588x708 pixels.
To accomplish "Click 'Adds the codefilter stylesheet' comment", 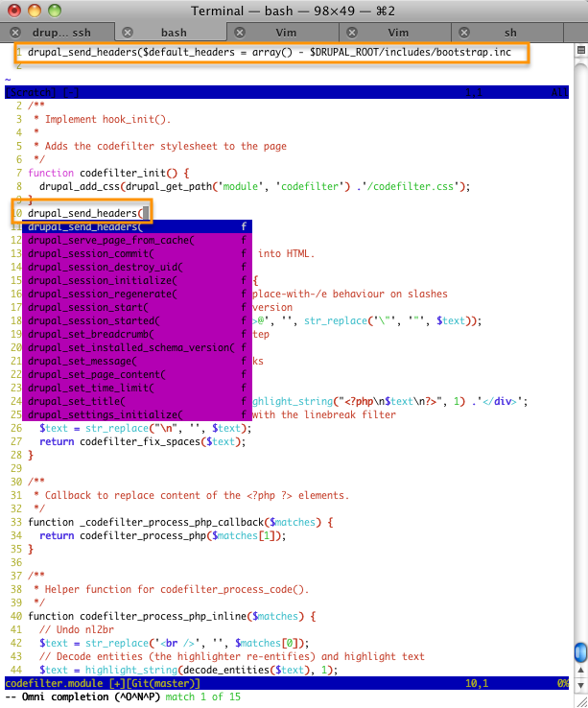I will [x=160, y=146].
